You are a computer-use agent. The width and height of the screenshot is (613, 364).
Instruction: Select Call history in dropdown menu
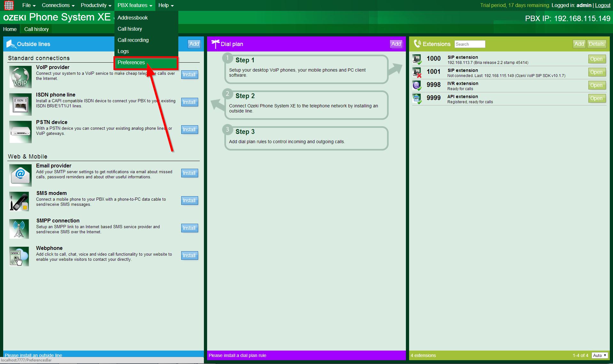point(146,29)
